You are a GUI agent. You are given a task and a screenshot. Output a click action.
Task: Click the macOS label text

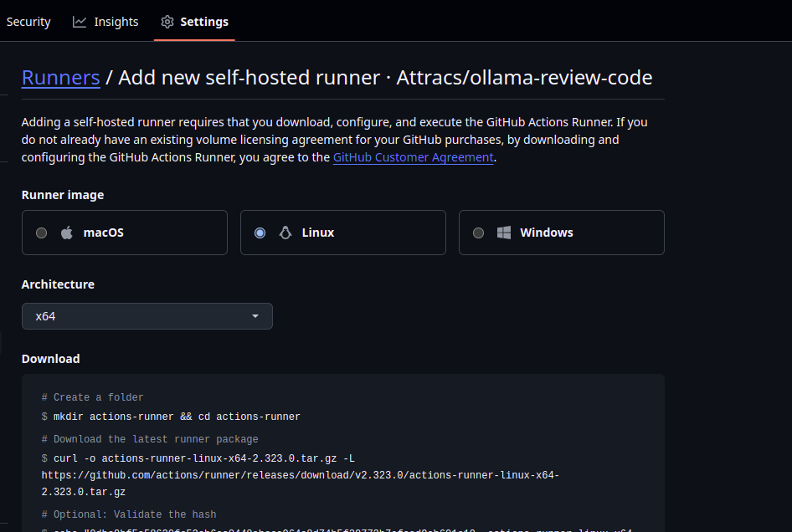click(104, 233)
